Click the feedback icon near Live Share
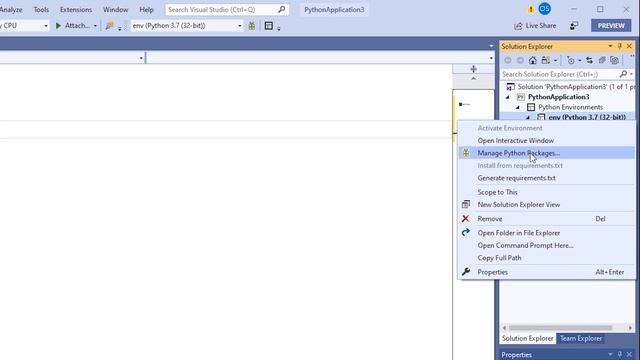 (x=574, y=26)
